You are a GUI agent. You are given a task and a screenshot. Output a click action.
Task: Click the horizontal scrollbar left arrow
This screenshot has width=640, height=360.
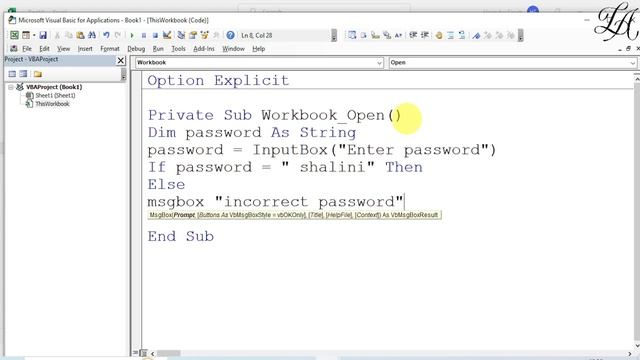(x=152, y=353)
